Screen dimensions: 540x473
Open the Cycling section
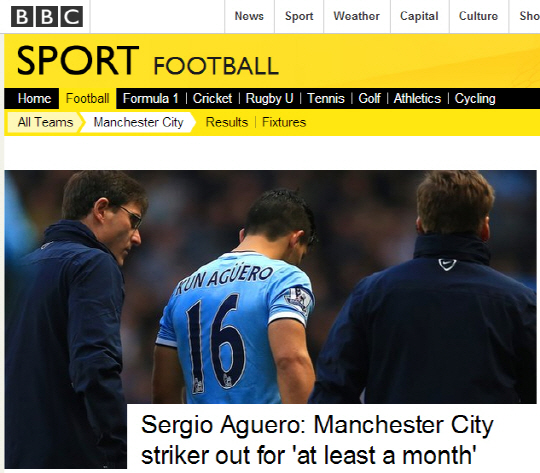475,99
